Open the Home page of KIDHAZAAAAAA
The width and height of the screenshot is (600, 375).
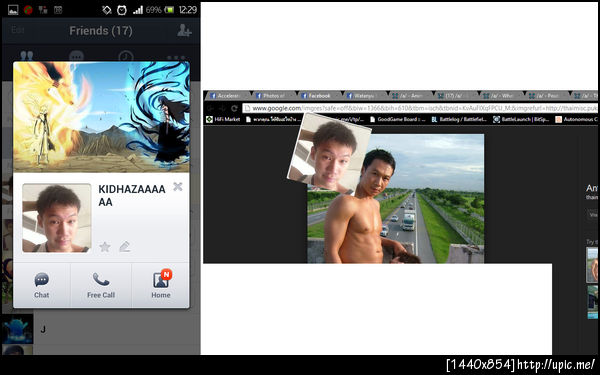pyautogui.click(x=161, y=285)
